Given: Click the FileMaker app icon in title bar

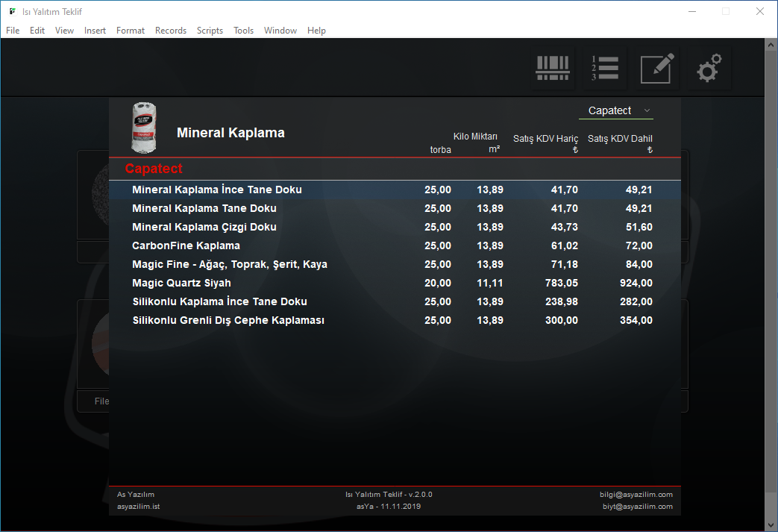Looking at the screenshot, I should point(13,11).
